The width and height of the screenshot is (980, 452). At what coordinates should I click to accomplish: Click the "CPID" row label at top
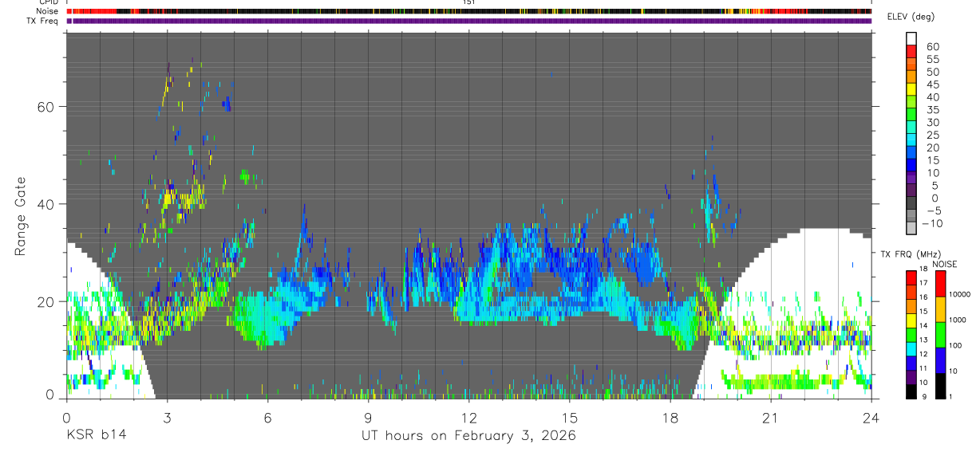48,3
